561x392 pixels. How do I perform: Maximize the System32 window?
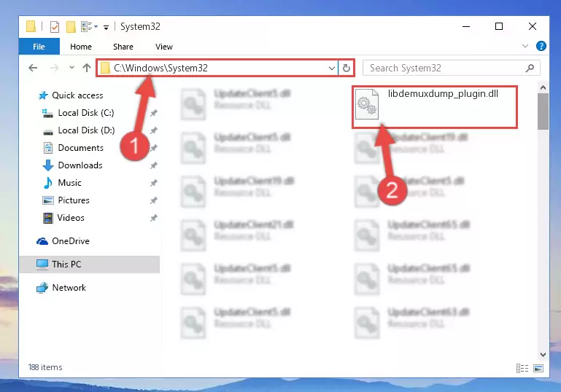pyautogui.click(x=499, y=26)
